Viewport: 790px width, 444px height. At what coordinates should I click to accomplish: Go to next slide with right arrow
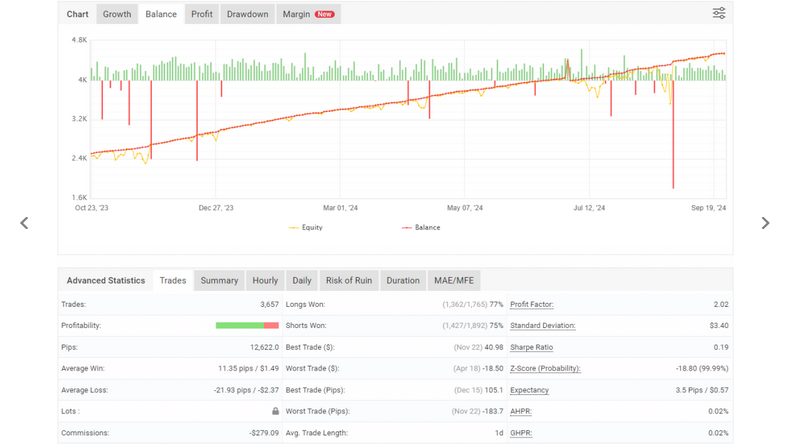coord(765,223)
